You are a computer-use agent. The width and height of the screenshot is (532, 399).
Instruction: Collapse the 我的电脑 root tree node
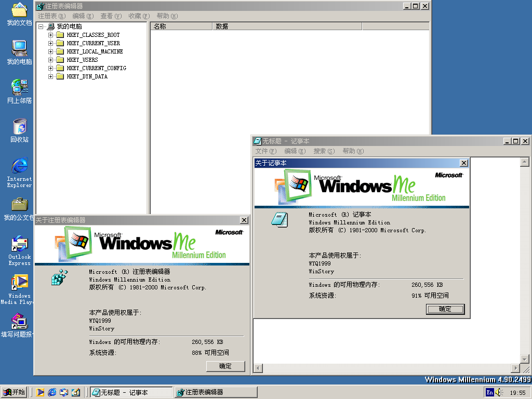(x=41, y=26)
